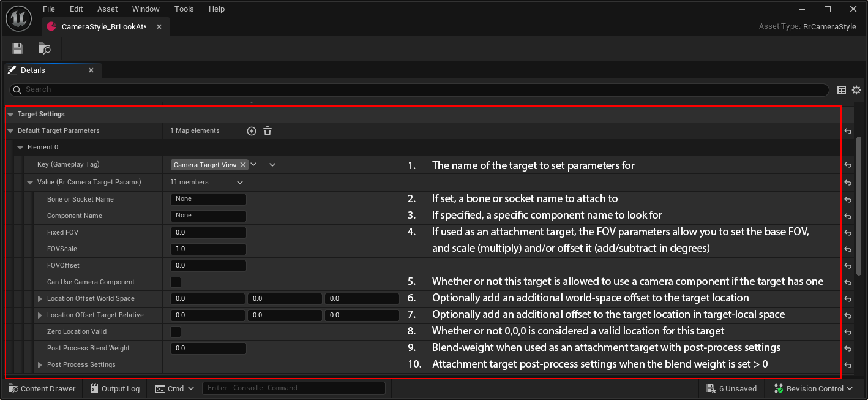
Task: Reset the Key (Gameplay Tag) row to default
Action: [x=848, y=165]
